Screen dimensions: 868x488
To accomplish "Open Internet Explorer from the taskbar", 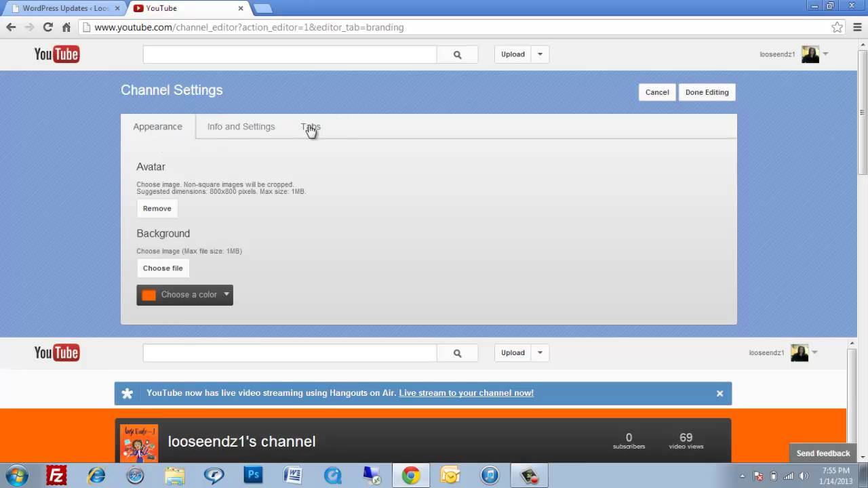I will click(96, 475).
